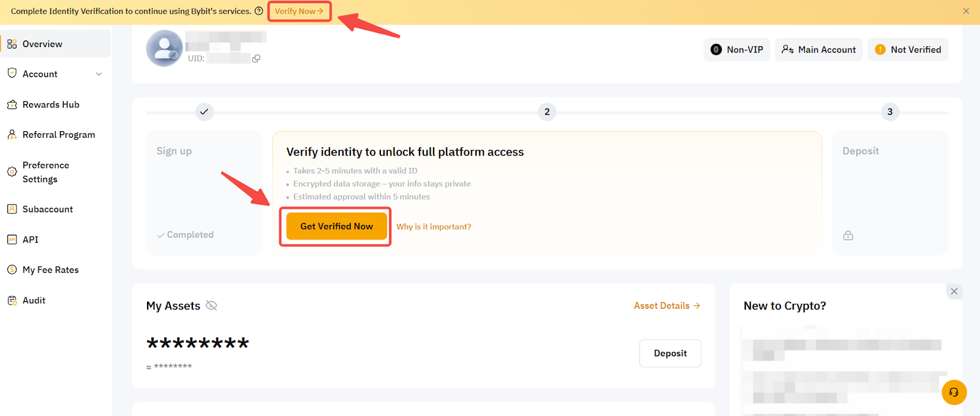The width and height of the screenshot is (980, 416).
Task: Close the New to Crypto panel
Action: 954,292
